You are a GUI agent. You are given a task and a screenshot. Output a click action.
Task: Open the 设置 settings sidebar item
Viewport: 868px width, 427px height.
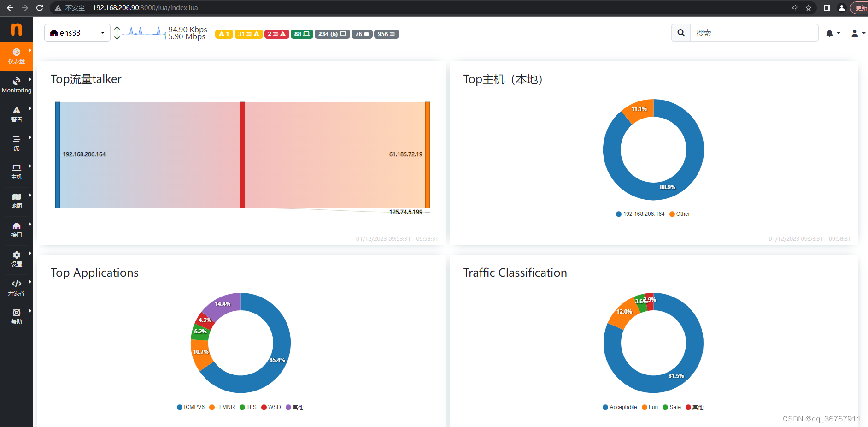click(17, 259)
